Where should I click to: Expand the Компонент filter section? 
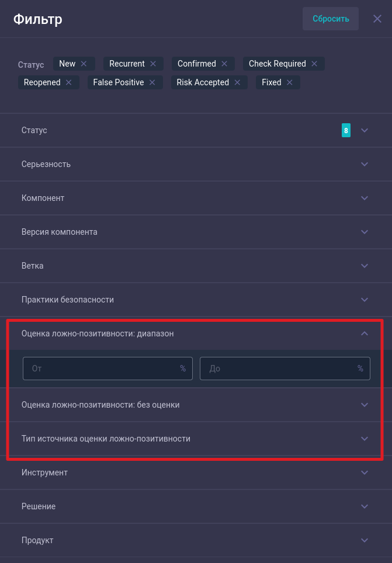pyautogui.click(x=365, y=198)
